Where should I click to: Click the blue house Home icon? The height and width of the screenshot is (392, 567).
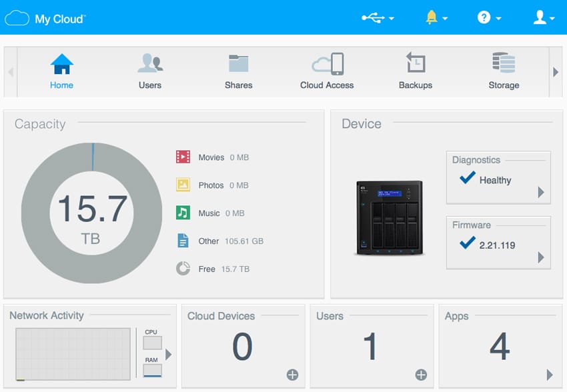[62, 64]
